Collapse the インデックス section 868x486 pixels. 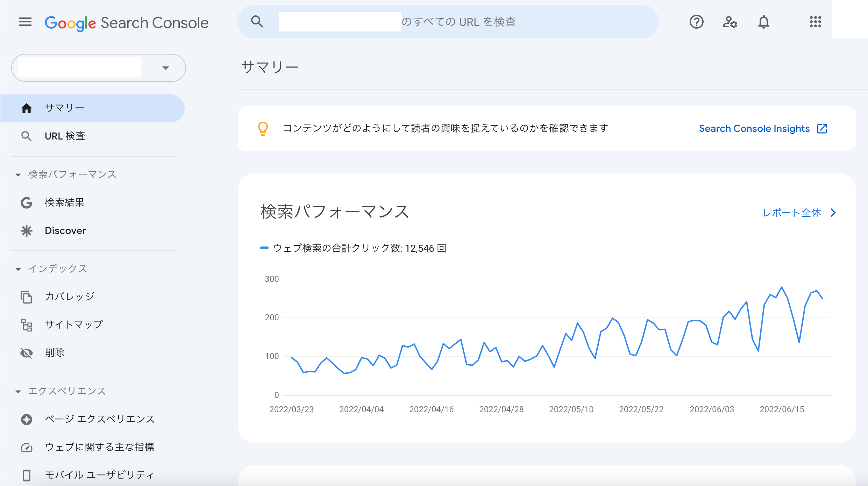tap(18, 269)
